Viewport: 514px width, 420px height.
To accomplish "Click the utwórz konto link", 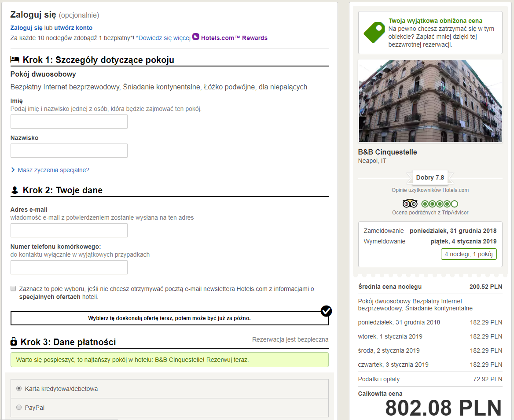I will [73, 28].
